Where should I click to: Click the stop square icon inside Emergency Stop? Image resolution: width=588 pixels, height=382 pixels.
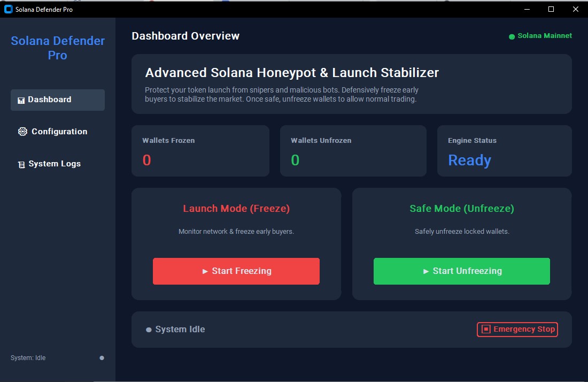pyautogui.click(x=486, y=329)
